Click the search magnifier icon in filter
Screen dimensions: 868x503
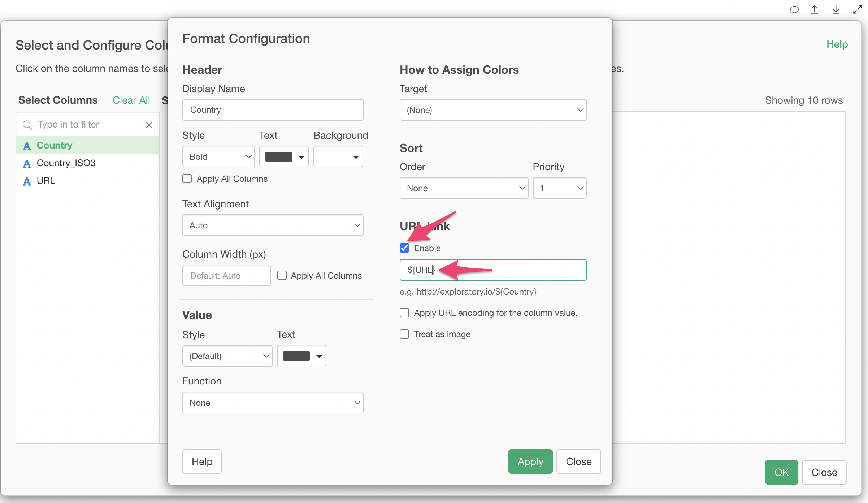(x=27, y=125)
